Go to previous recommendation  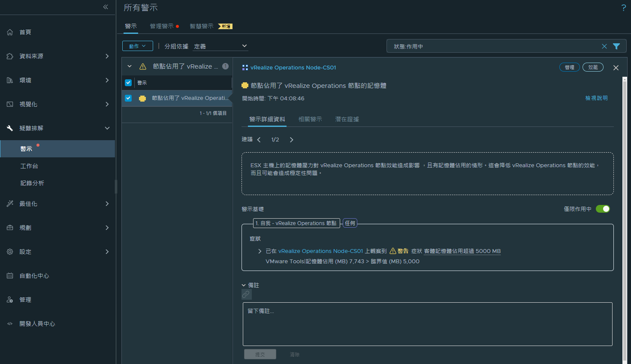[259, 140]
